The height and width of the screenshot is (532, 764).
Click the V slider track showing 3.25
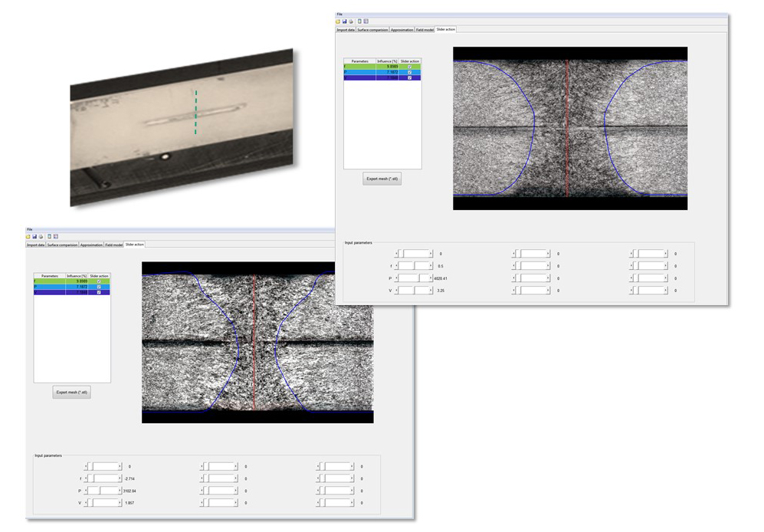coord(414,290)
